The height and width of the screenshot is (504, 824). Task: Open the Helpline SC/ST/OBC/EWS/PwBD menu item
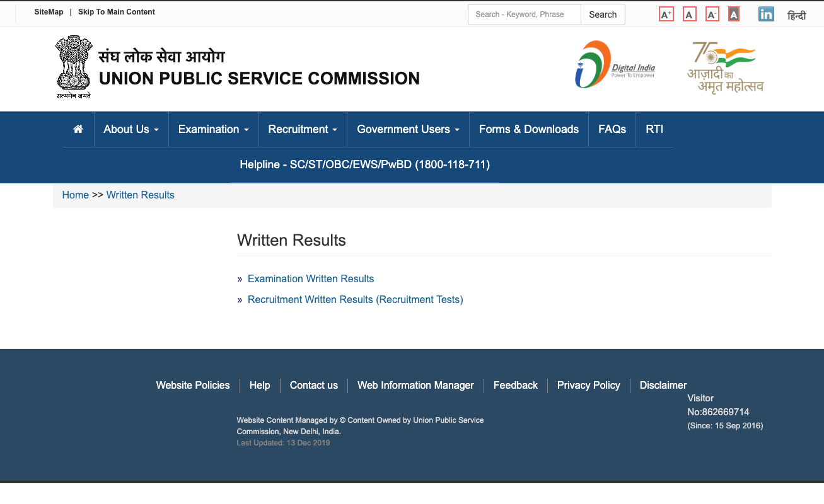(x=365, y=164)
